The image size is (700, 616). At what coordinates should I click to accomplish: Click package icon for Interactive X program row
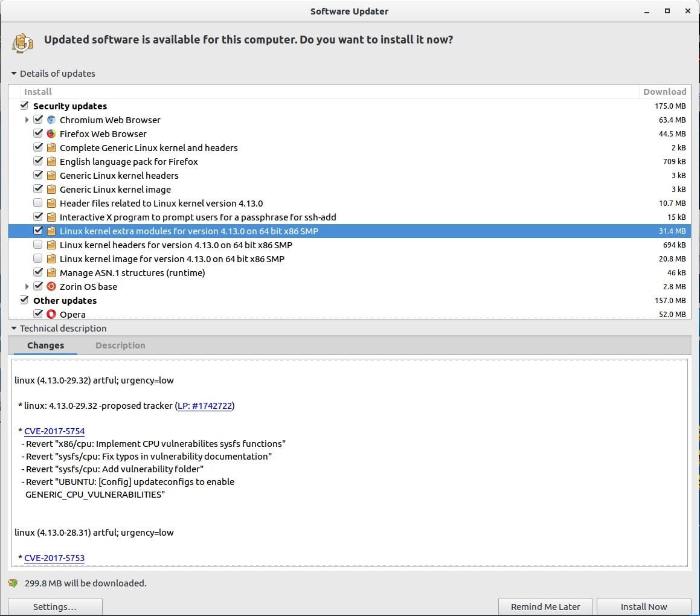[x=51, y=217]
